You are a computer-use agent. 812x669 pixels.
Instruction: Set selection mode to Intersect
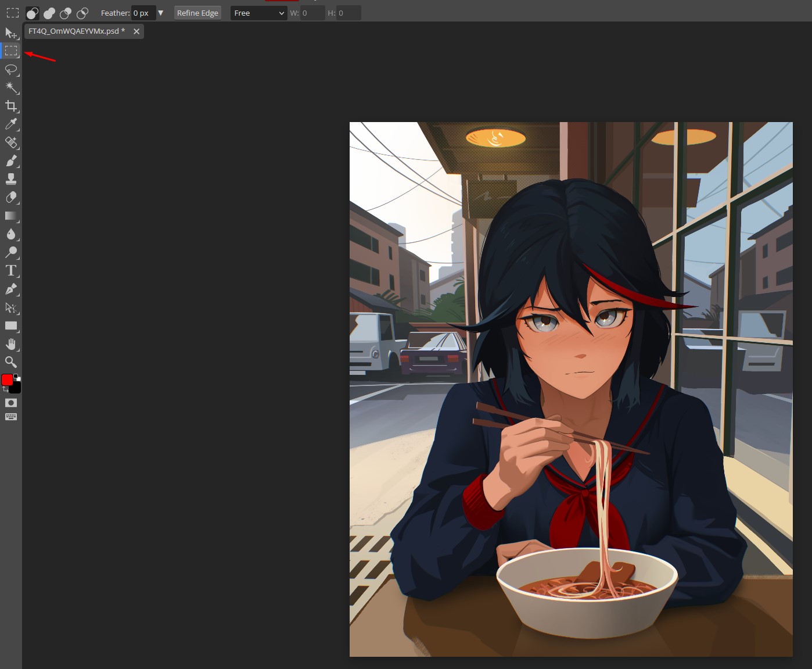82,13
